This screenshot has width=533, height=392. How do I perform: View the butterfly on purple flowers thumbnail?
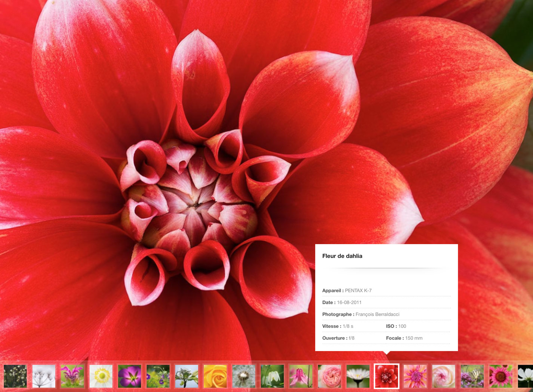(472, 376)
